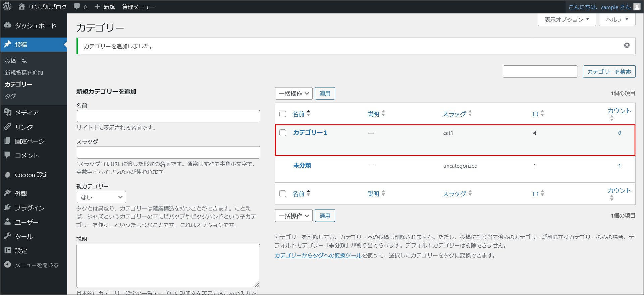The image size is (644, 295).
Task: Open the 親カテゴリー dropdown
Action: [x=101, y=197]
